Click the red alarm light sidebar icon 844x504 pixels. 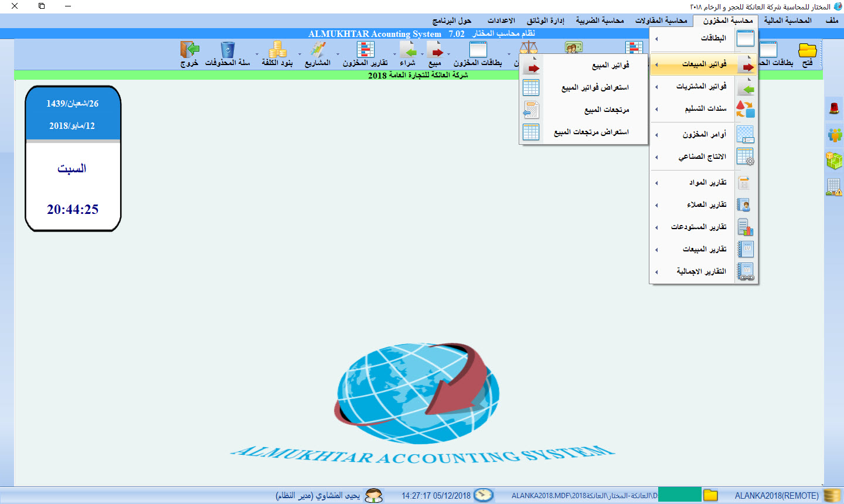click(x=833, y=108)
